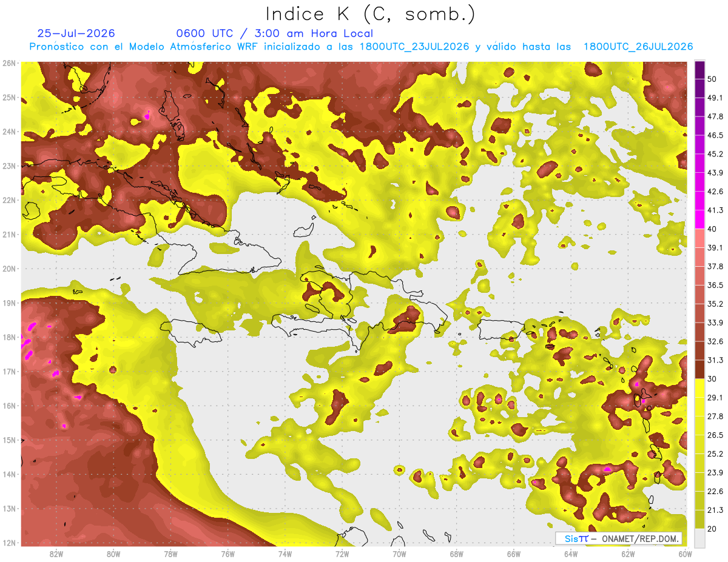Select the "60W" longitude label
Viewport: 728px width, 562px height.
tap(685, 554)
